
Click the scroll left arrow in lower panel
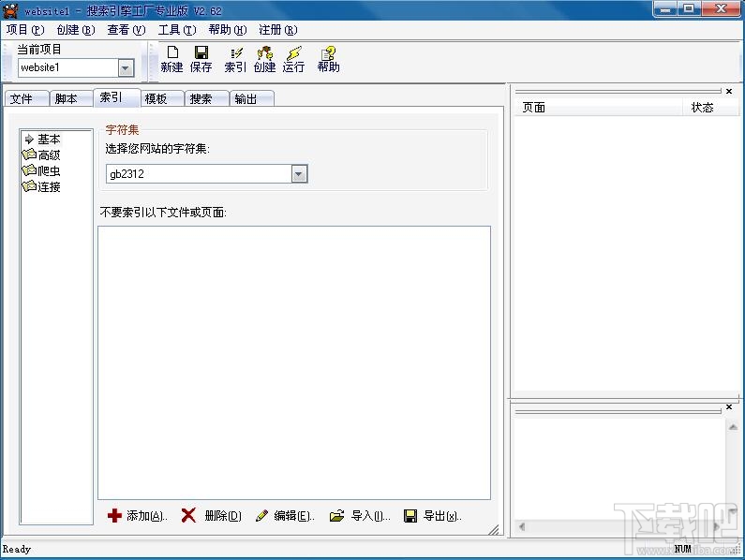[522, 526]
